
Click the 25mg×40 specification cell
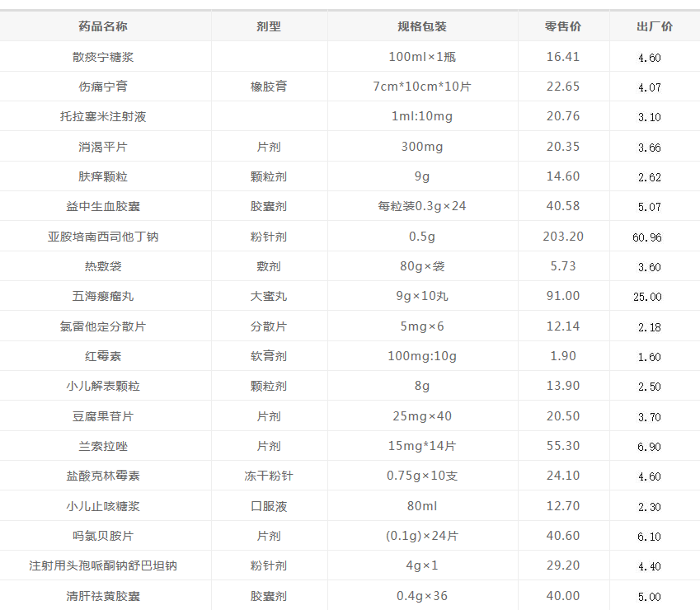pyautogui.click(x=422, y=416)
